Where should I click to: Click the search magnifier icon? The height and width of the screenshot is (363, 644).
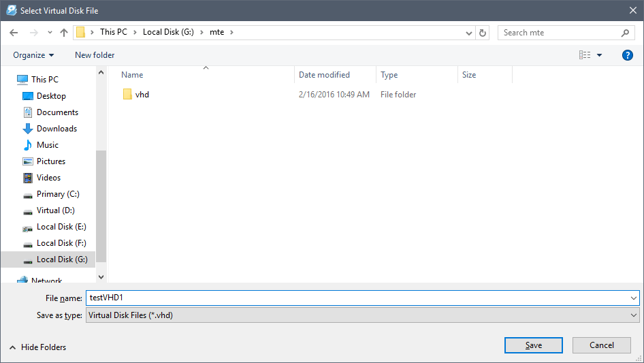(x=625, y=33)
